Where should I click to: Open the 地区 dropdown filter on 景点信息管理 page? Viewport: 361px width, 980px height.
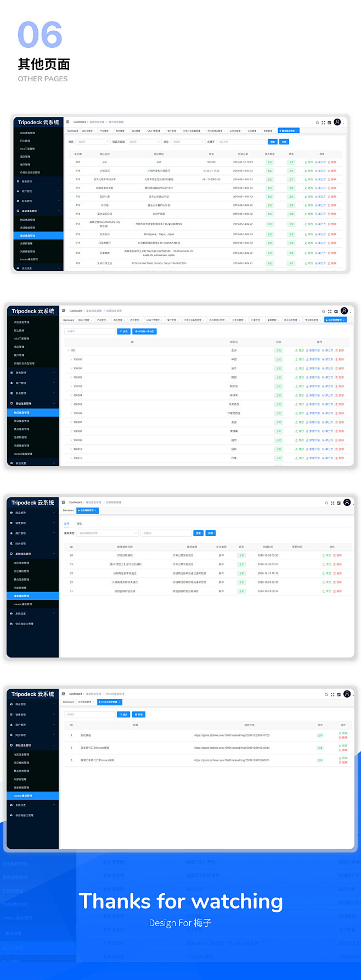tap(93, 142)
